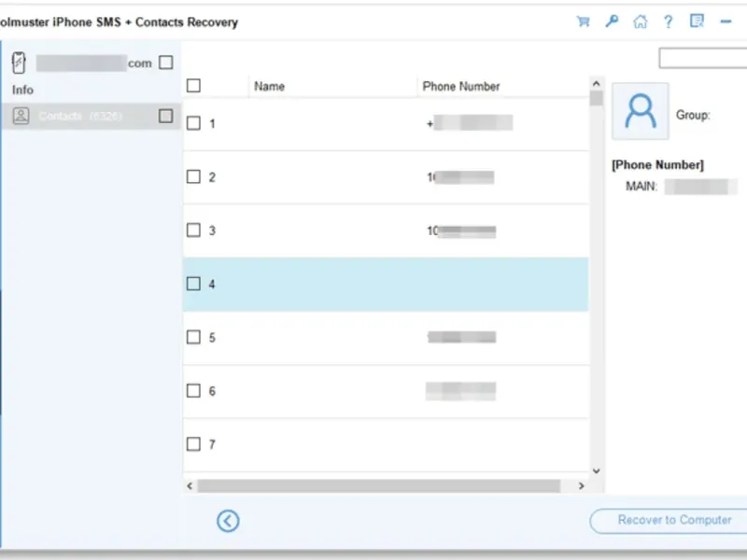Image resolution: width=747 pixels, height=560 pixels.
Task: Click the Group: label in details panel
Action: [x=693, y=115]
